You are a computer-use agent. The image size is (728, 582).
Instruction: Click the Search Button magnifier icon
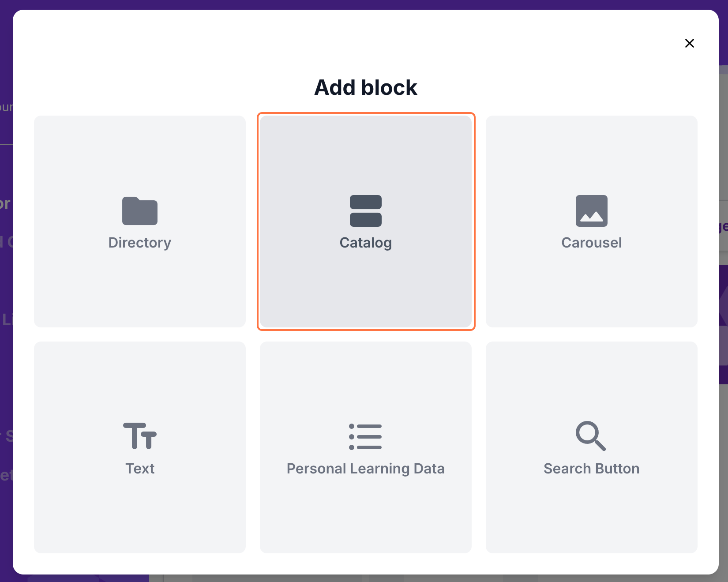[x=591, y=436]
